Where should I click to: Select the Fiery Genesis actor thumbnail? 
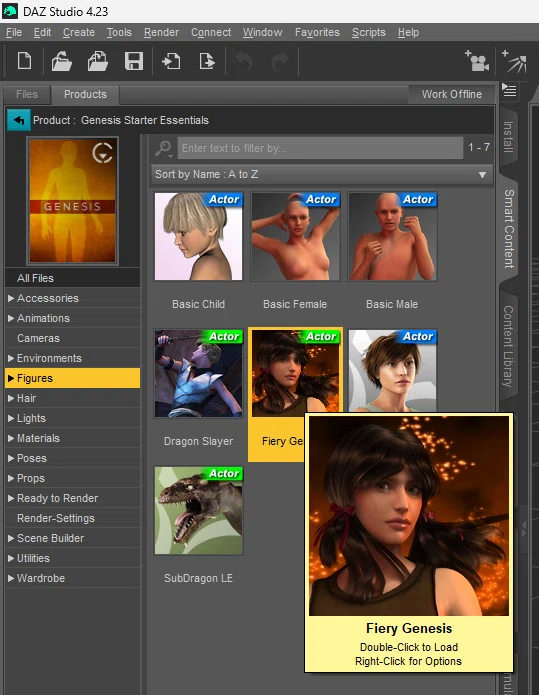295,371
